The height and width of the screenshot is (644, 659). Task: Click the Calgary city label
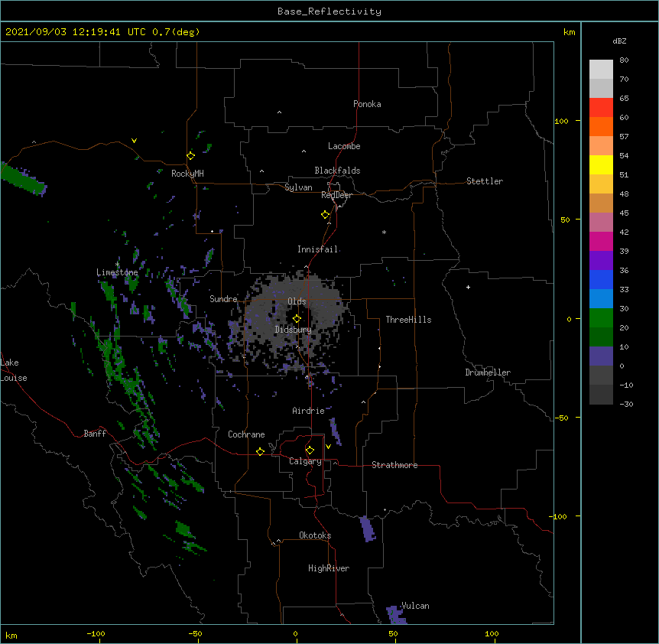[305, 461]
